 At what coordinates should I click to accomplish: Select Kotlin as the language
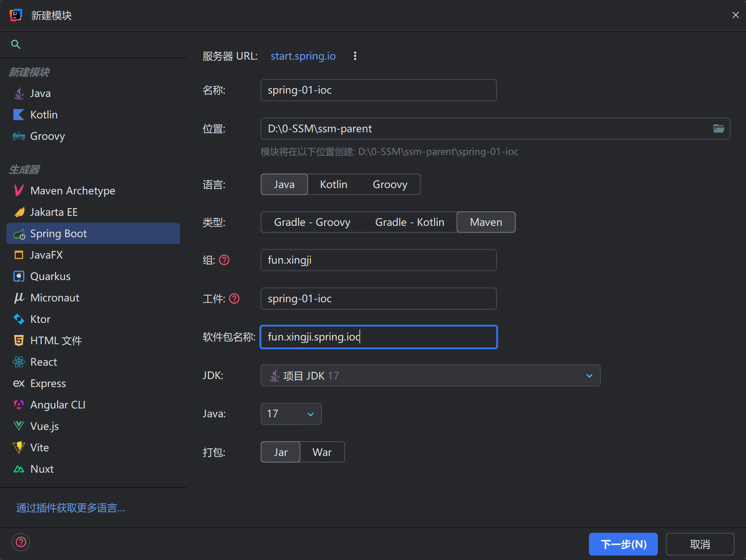point(333,185)
